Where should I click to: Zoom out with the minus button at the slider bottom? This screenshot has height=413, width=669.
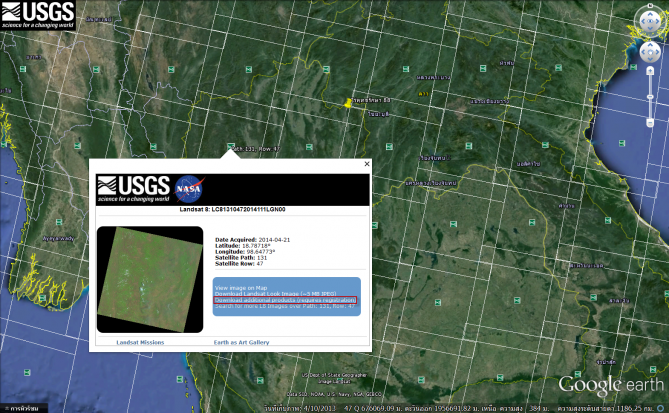coord(650,123)
